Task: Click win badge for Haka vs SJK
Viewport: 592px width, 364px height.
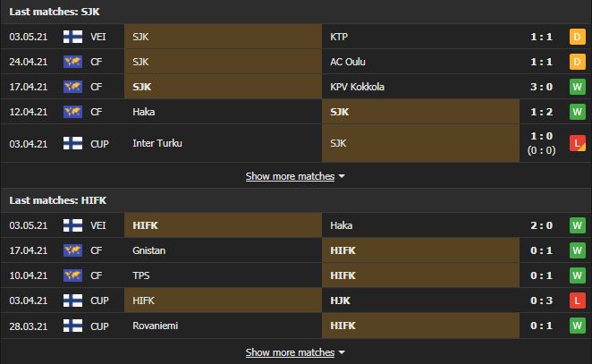Action: click(x=578, y=112)
